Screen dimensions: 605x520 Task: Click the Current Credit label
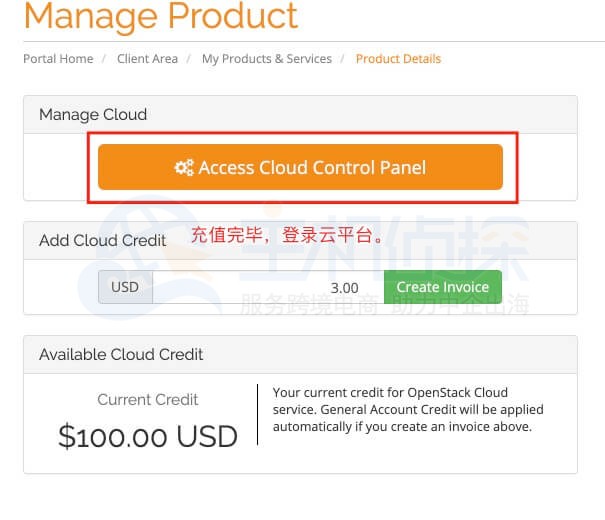(148, 400)
